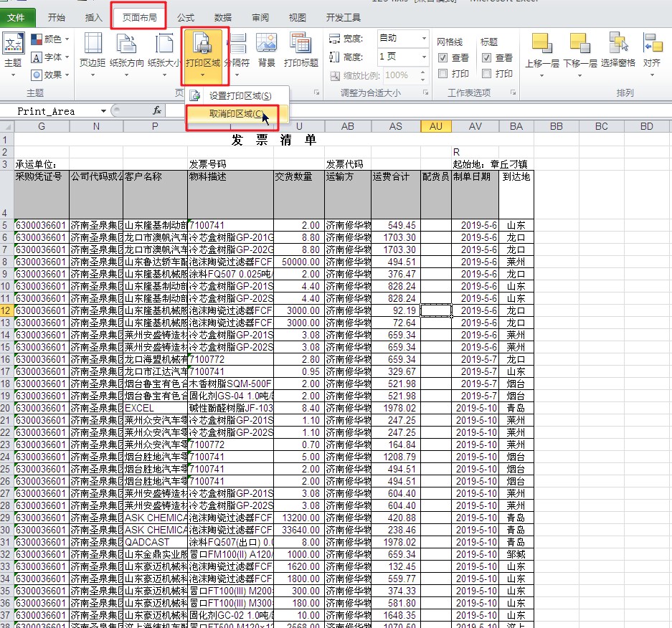This screenshot has width=672, height=628.
Task: Expand the Height (高度) dropdown
Action: [x=423, y=57]
